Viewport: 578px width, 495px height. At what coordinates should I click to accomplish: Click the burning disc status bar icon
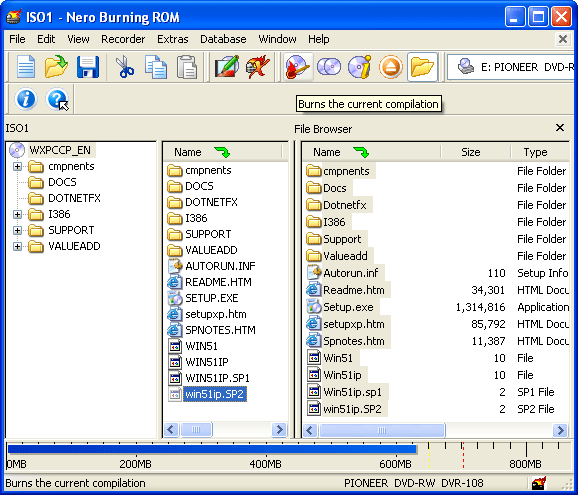(x=539, y=483)
